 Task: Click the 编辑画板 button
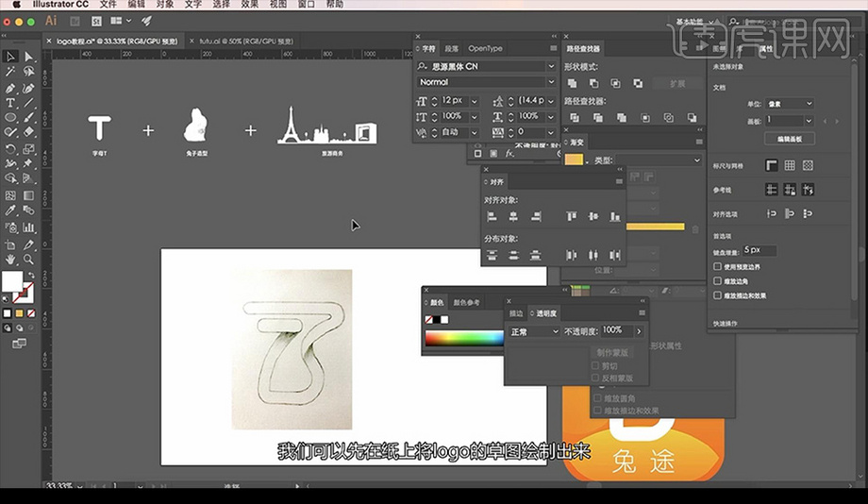tap(789, 139)
